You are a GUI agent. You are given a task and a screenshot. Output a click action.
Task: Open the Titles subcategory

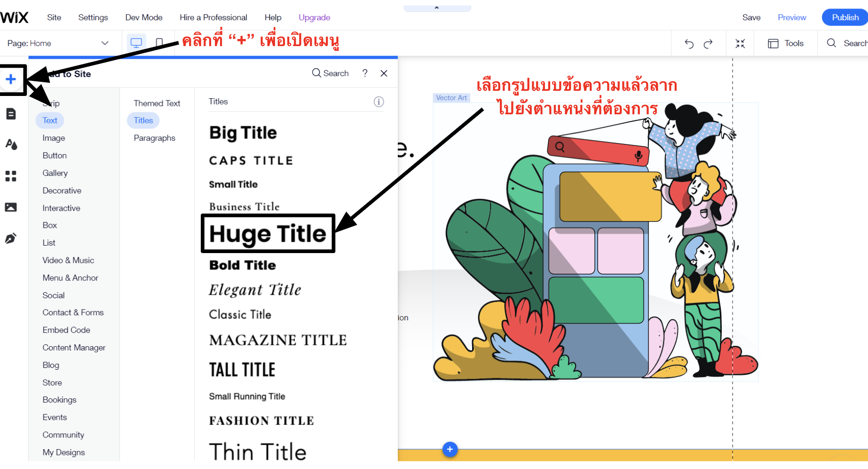point(143,120)
